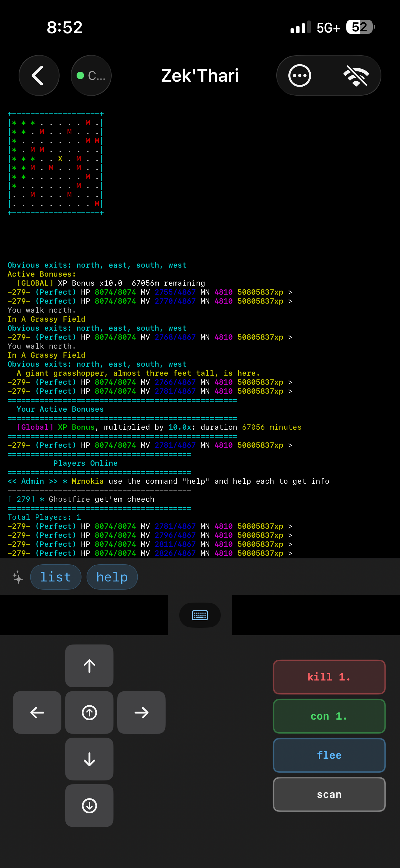Select the 'list' command suggestion

pyautogui.click(x=56, y=577)
